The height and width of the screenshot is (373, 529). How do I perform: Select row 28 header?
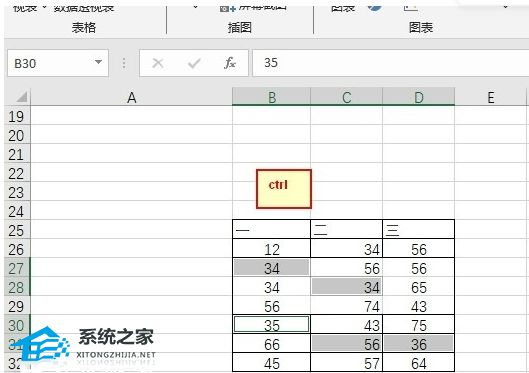click(17, 287)
